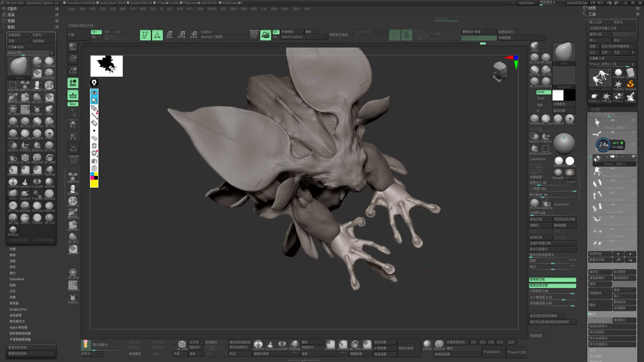Expand the FiberMesh brush section

(x=17, y=279)
